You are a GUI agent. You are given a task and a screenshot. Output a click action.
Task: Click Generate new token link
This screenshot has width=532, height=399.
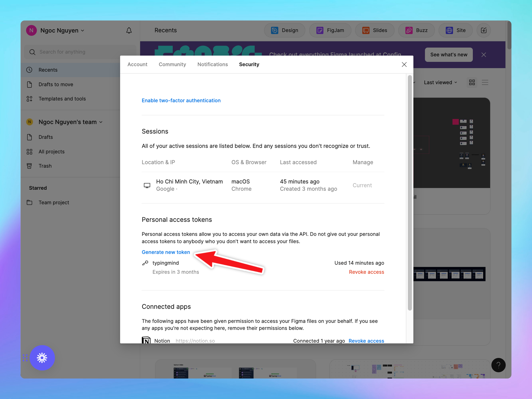pyautogui.click(x=166, y=252)
